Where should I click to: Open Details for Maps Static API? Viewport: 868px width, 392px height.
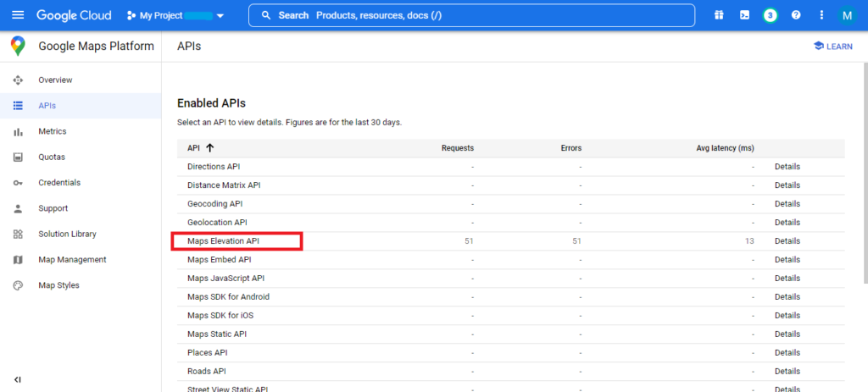click(x=787, y=334)
